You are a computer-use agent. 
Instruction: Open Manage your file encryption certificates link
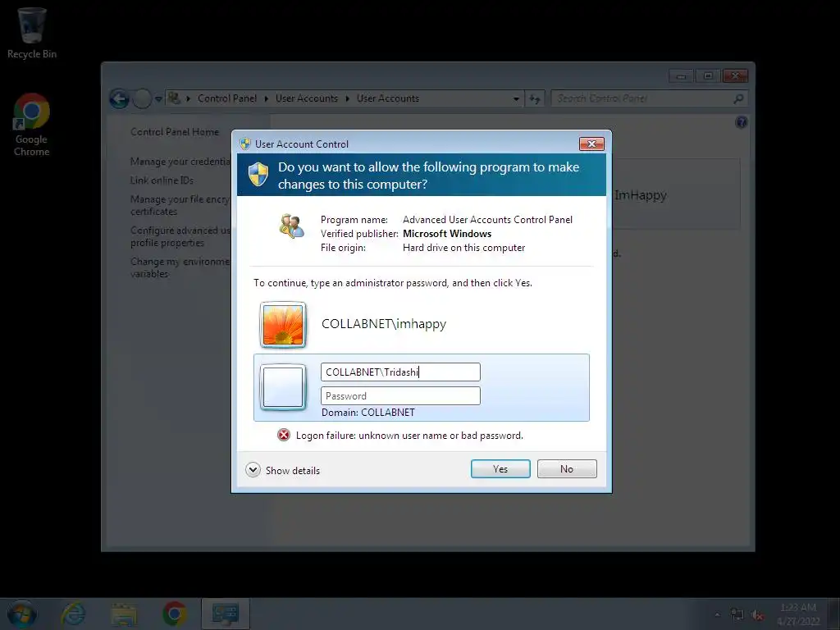point(180,205)
